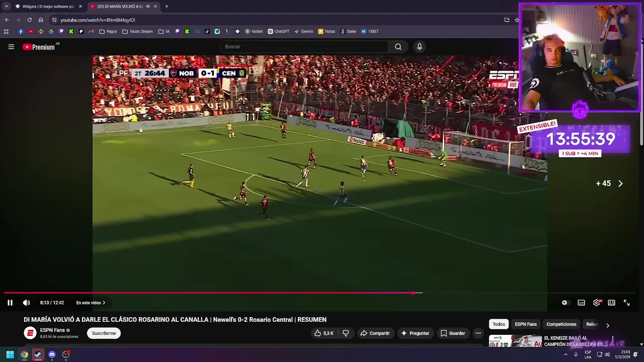
Task: Search by voice microphone button
Action: (x=419, y=47)
